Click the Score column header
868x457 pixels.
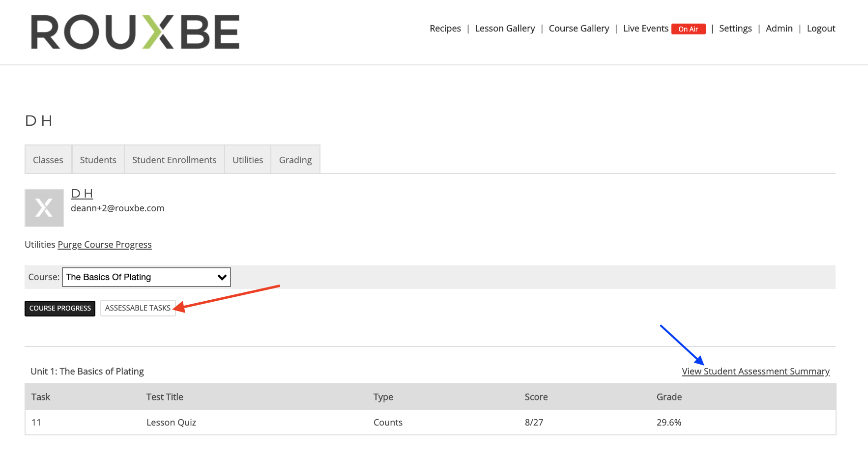pyautogui.click(x=536, y=397)
